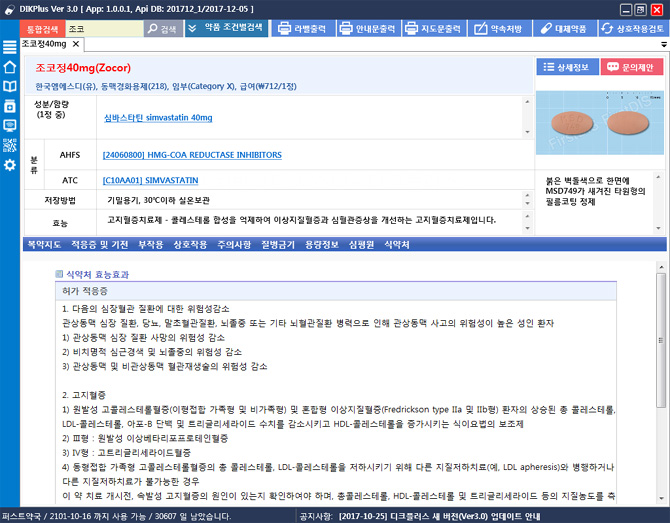Switch to 질병금기 tab
The width and height of the screenshot is (670, 523).
[x=278, y=244]
